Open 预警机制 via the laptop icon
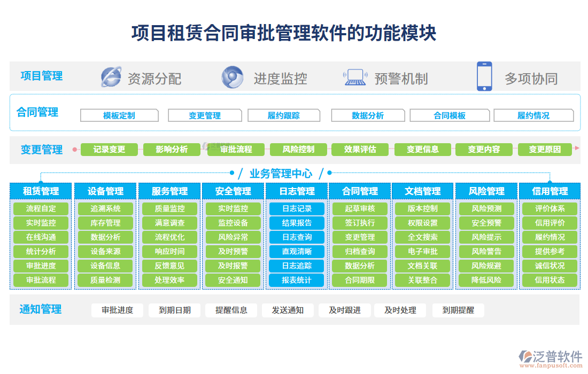This screenshot has width=588, height=374. (354, 76)
